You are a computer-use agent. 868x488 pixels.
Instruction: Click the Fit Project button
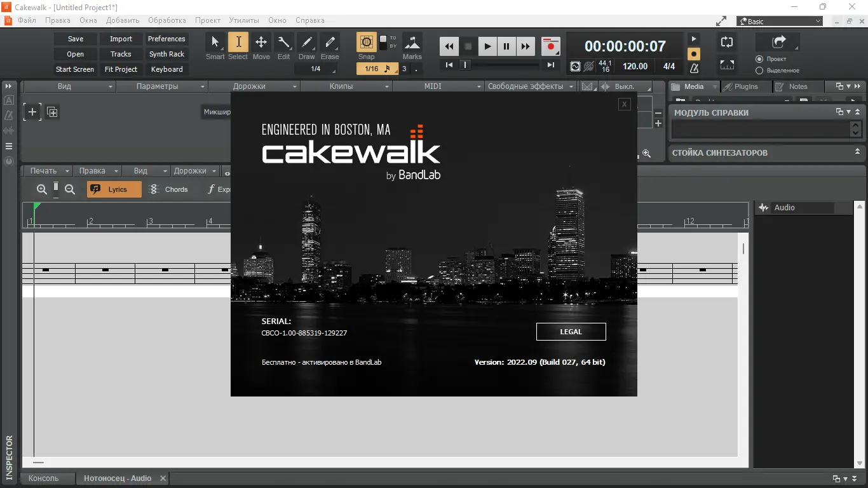(121, 69)
